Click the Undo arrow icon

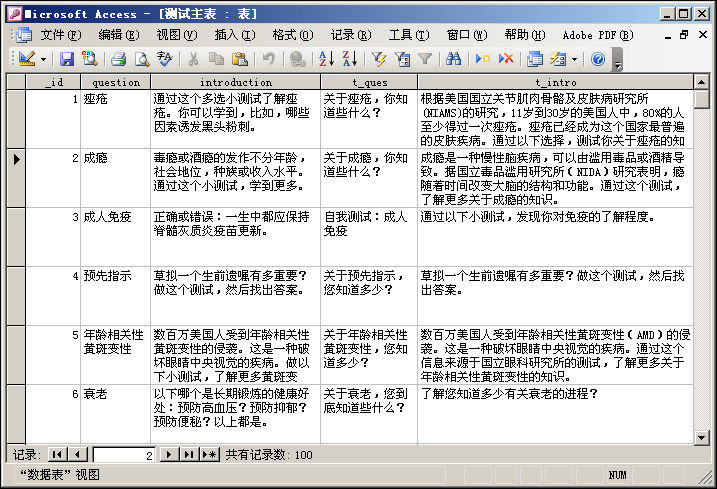(268, 59)
